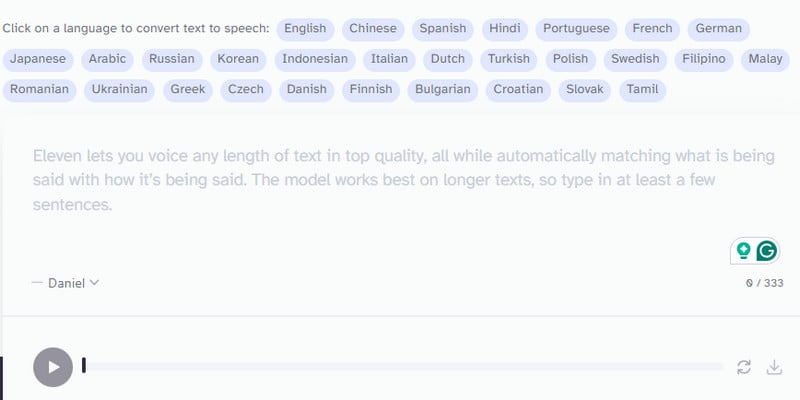Image resolution: width=800 pixels, height=400 pixels.
Task: Open the Grammarly G icon
Action: click(766, 251)
